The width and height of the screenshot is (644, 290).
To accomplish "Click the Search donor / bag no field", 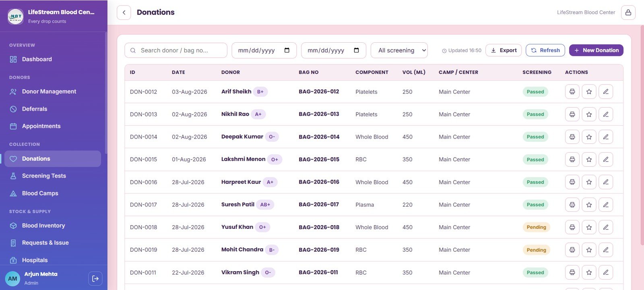I will tap(176, 50).
